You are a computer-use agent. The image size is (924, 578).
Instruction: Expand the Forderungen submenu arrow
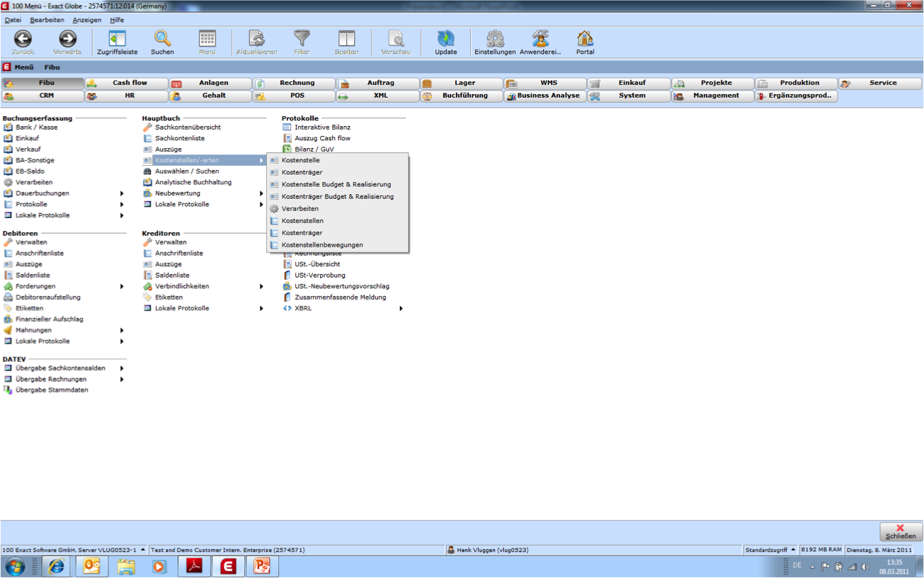point(122,287)
